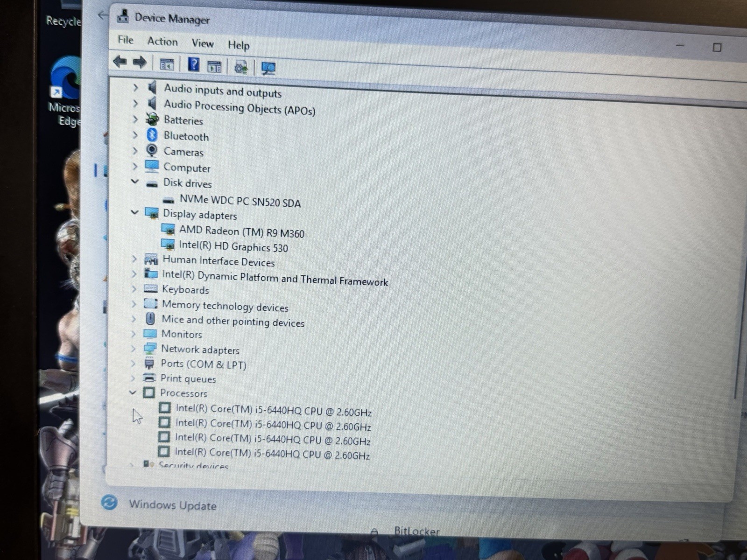Viewport: 747px width, 560px height.
Task: Expand the Keyboards node
Action: point(134,289)
